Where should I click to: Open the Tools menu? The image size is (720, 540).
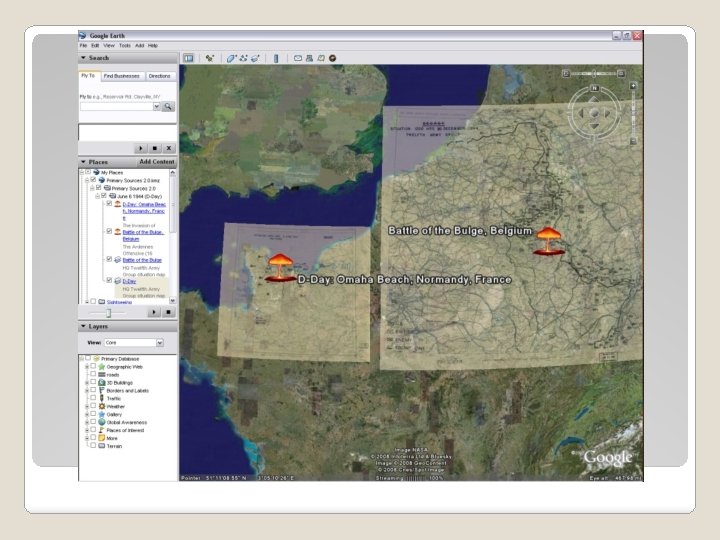tap(125, 45)
